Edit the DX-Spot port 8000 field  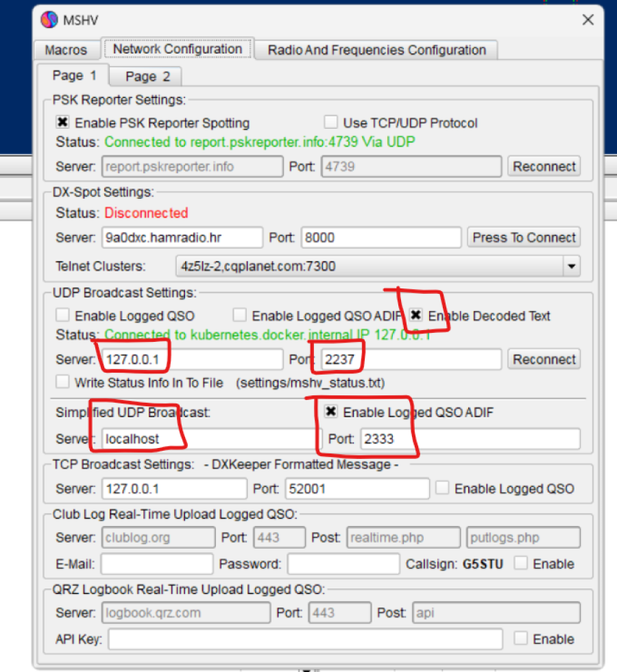381,238
